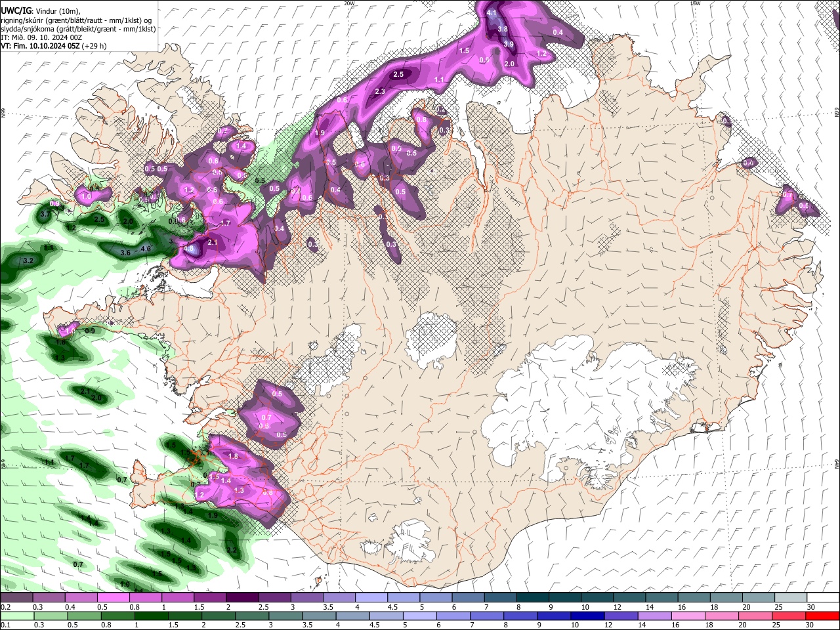This screenshot has width=840, height=630.
Task: Click the UWC/IG title text
Action: (15, 10)
